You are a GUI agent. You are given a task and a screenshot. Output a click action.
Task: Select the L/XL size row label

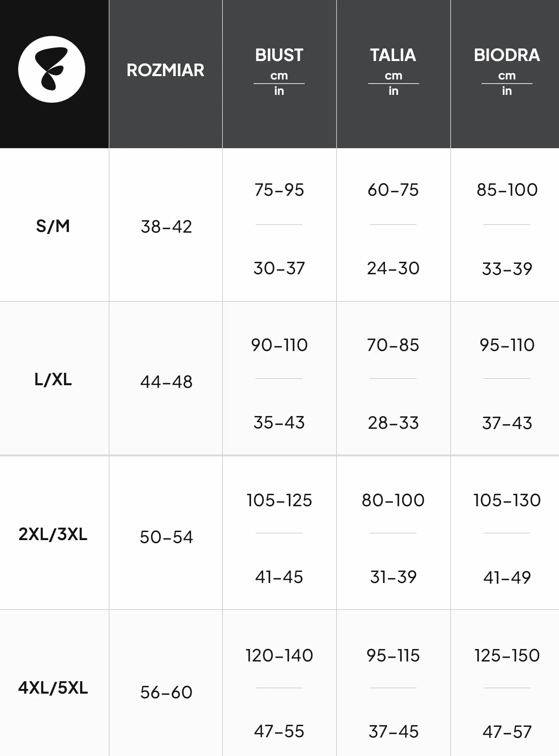[53, 380]
